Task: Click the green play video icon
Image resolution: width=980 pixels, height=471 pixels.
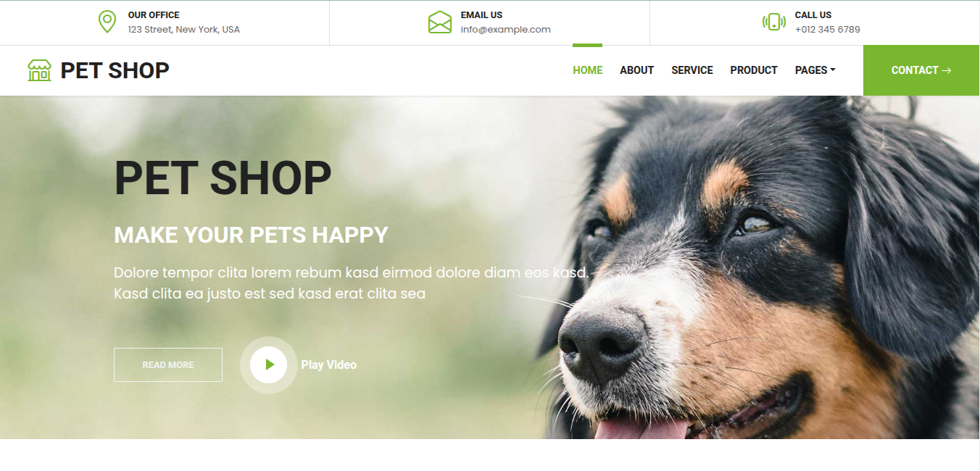Action: coord(269,364)
